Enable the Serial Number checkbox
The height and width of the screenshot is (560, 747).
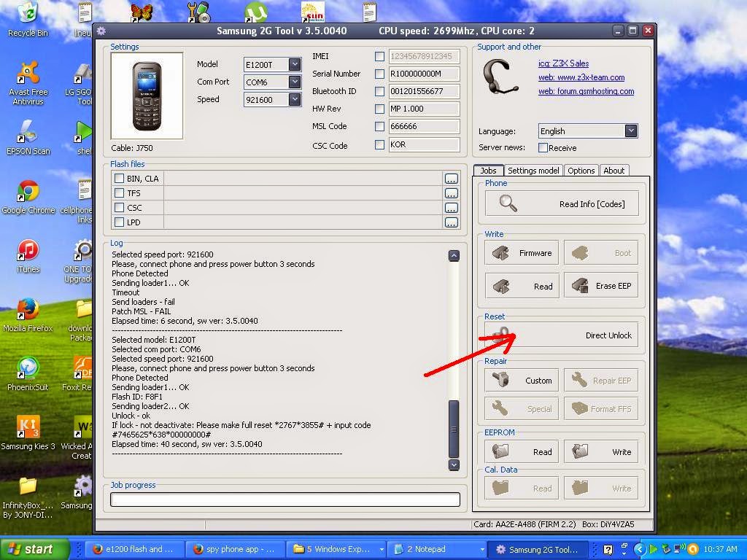tap(379, 74)
